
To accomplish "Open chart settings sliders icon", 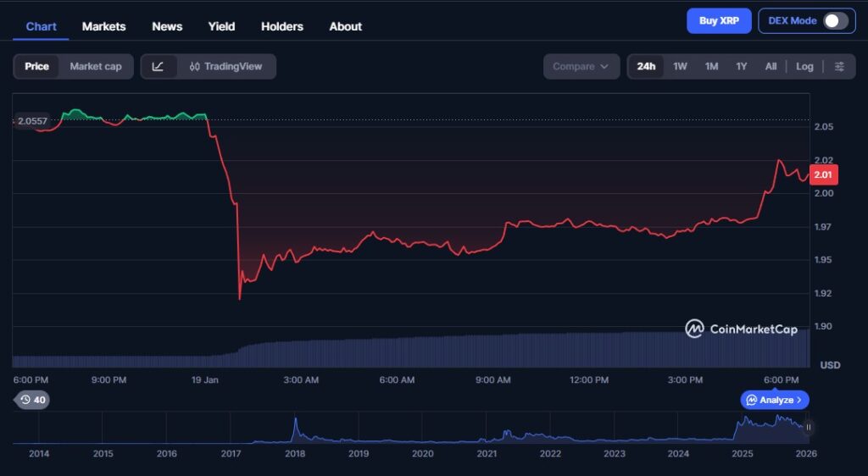I will pyautogui.click(x=839, y=66).
